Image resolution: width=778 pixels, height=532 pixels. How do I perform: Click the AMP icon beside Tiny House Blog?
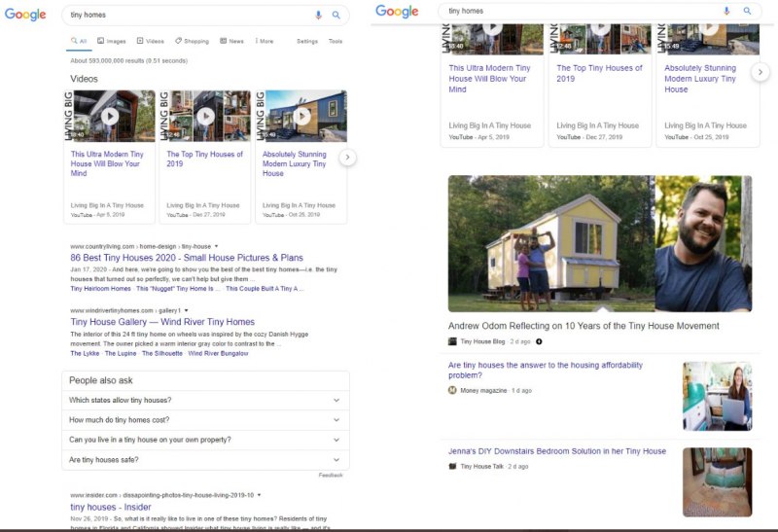click(539, 341)
